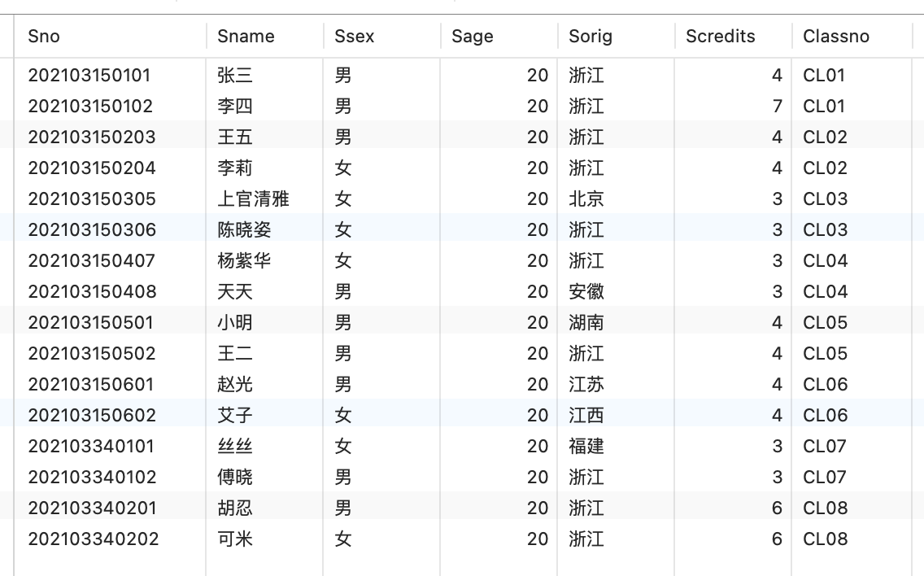Click the Sno column header
924x576 pixels.
tap(44, 37)
